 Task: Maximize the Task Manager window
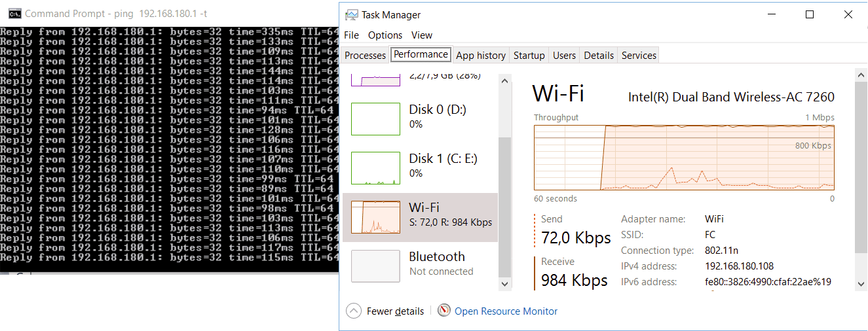[x=809, y=14]
